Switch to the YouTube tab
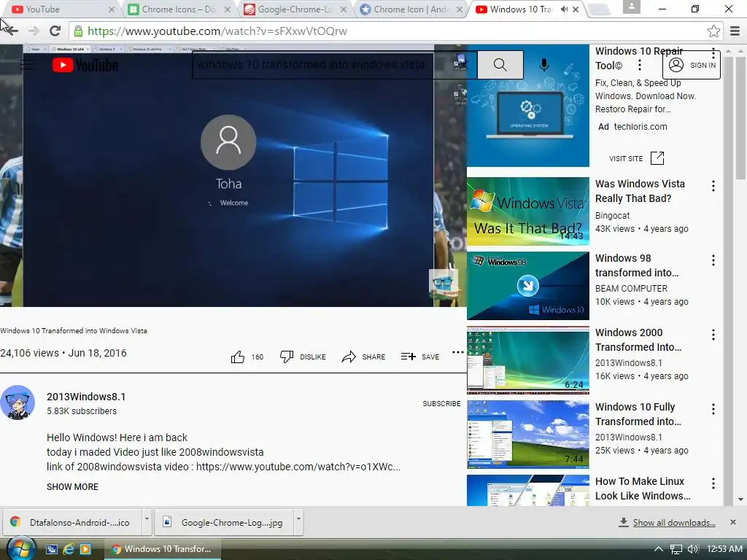 (x=63, y=9)
